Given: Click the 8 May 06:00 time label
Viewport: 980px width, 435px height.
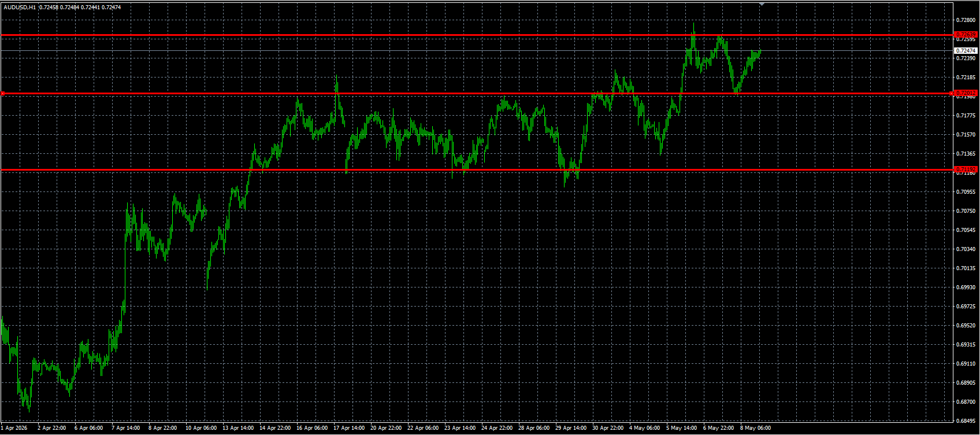Looking at the screenshot, I should click(755, 428).
